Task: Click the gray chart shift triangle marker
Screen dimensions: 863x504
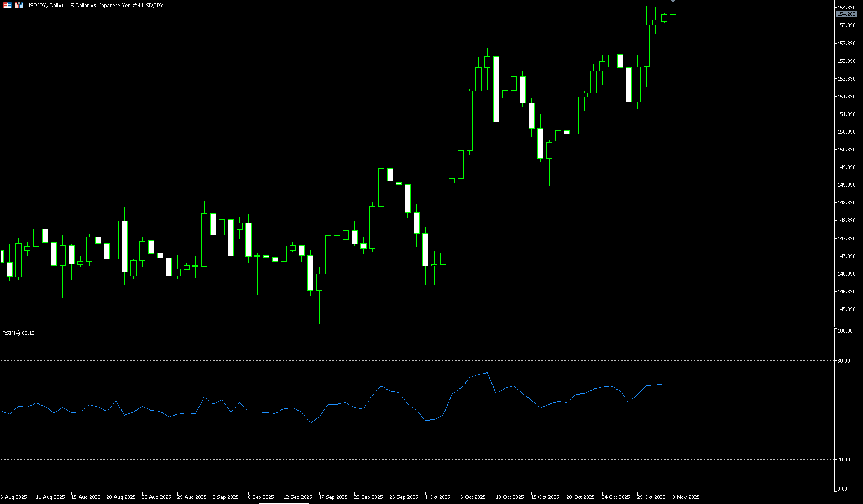Action: [673, 2]
